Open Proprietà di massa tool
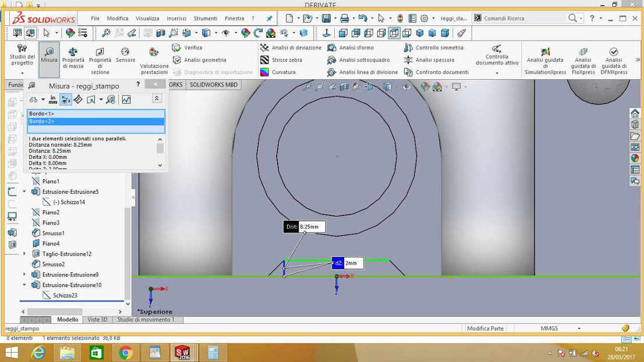Viewport: 644px width, 362px height. tap(73, 58)
